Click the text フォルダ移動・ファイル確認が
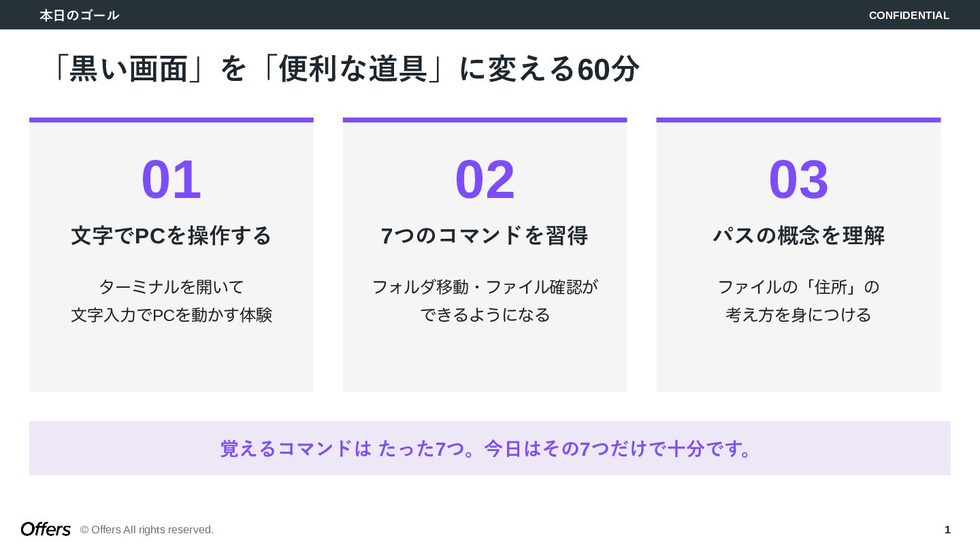The height and width of the screenshot is (551, 980). point(485,287)
